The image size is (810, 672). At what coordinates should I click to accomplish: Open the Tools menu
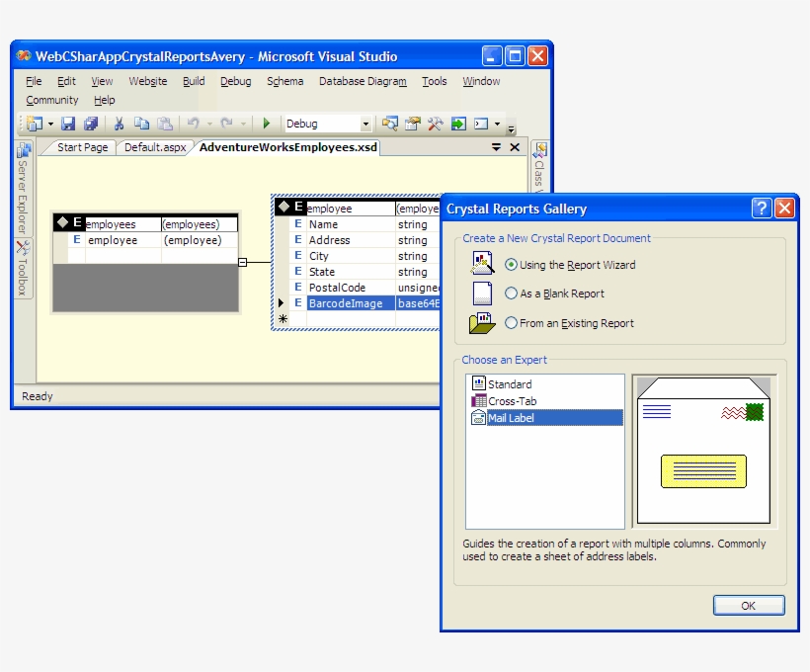point(434,81)
